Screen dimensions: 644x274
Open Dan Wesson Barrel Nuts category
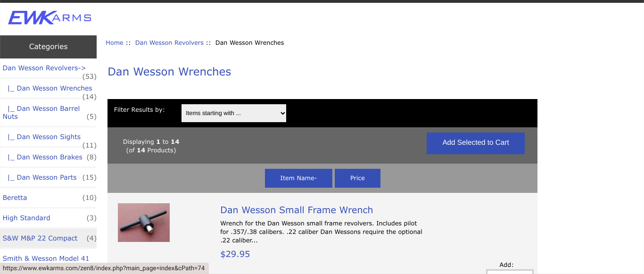tap(41, 112)
